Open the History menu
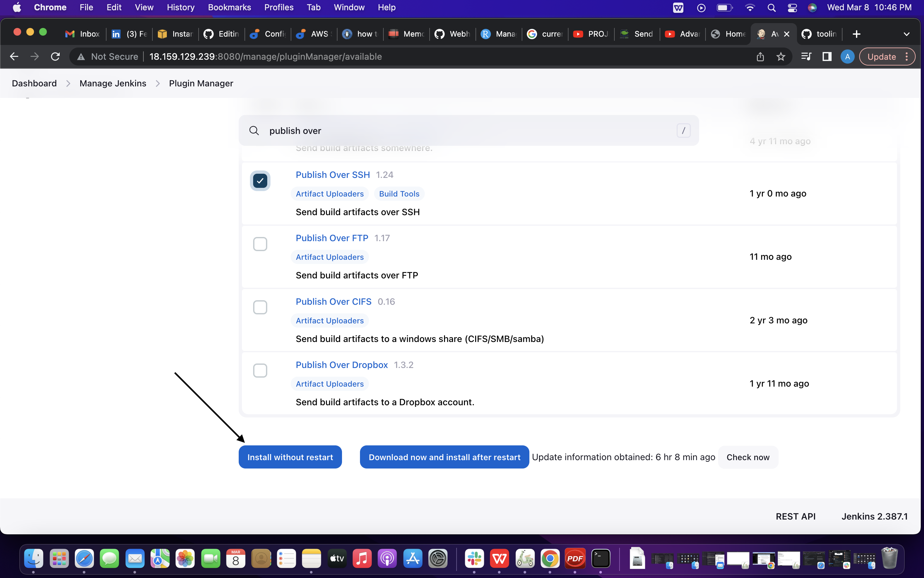This screenshot has width=924, height=578. point(181,7)
